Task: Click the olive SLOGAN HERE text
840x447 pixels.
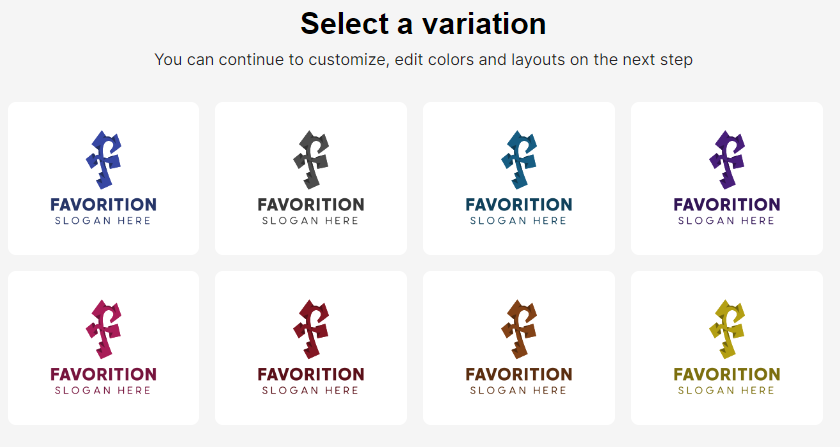Action: click(726, 391)
